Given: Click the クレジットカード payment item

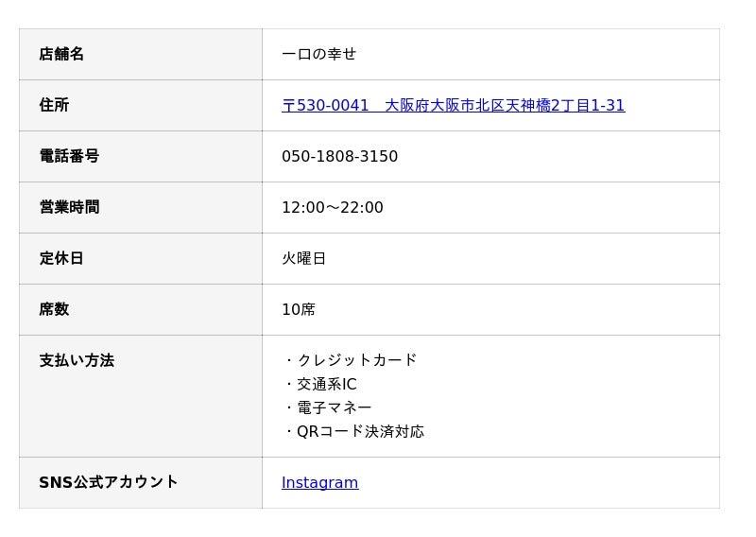Looking at the screenshot, I should click(356, 360).
